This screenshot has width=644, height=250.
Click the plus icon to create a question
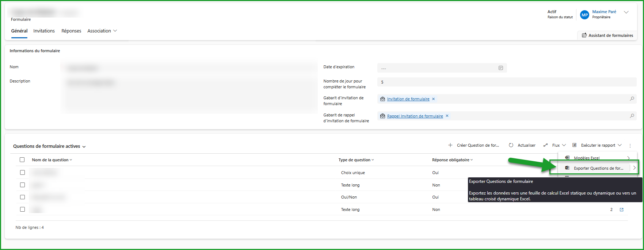450,145
